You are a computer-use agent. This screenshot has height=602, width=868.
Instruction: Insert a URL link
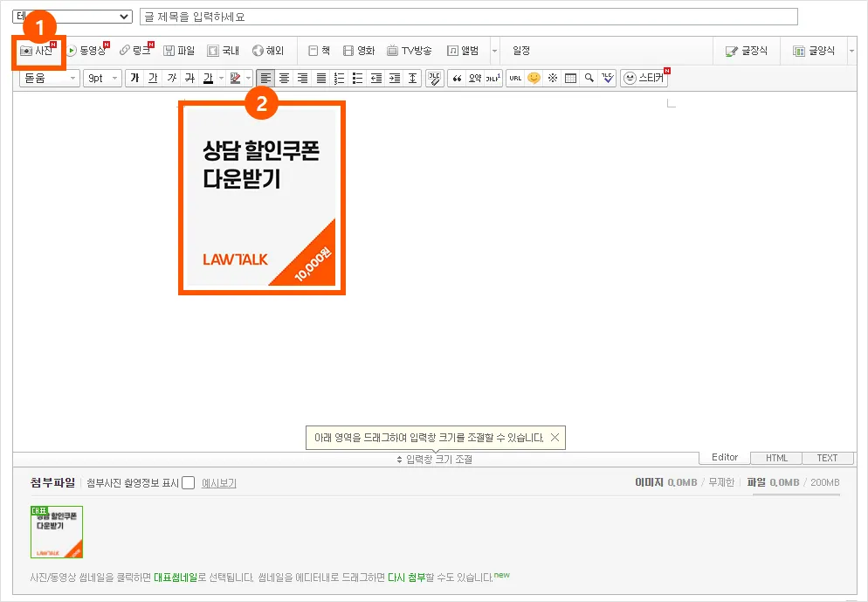[515, 78]
